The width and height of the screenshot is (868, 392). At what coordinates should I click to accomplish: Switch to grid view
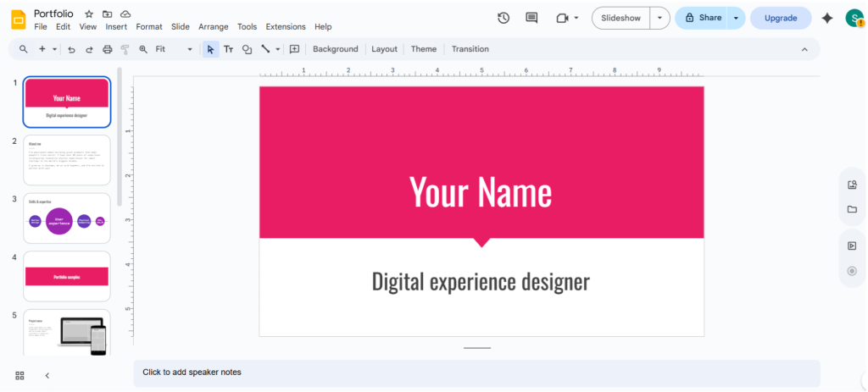pos(20,376)
